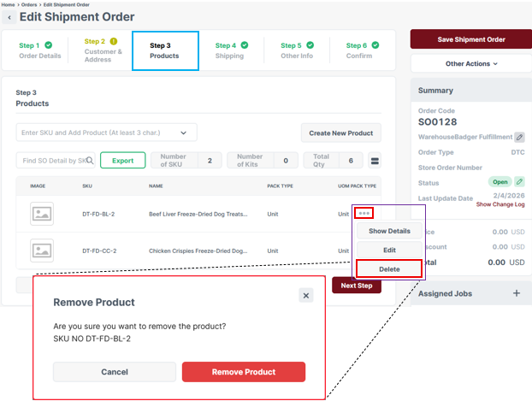Click the Beef Liver product image placeholder
The width and height of the screenshot is (532, 401).
[x=41, y=214]
